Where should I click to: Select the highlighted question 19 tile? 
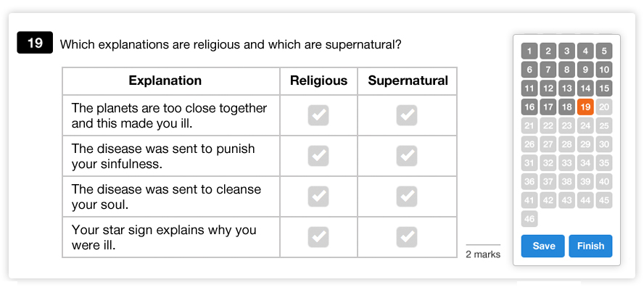(x=585, y=107)
